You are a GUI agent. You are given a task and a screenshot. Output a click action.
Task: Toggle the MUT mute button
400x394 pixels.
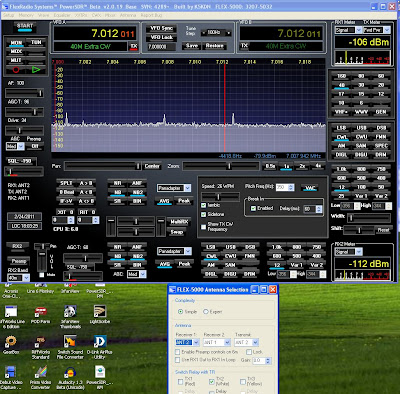pos(16,60)
